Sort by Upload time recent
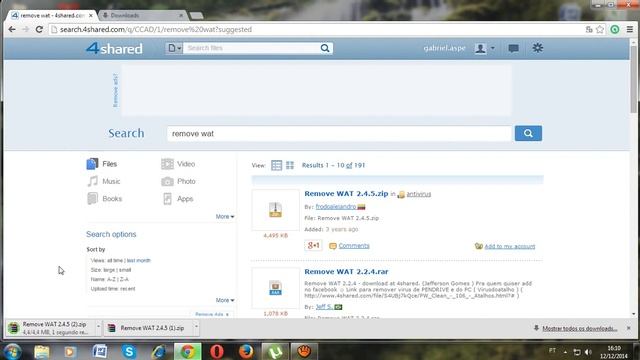The height and width of the screenshot is (360, 640). 113,289
